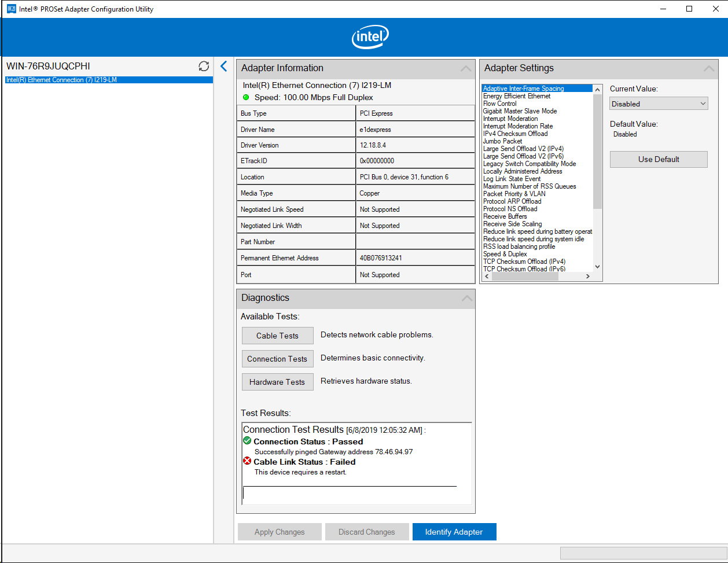Click the settings list scroll right arrow
The width and height of the screenshot is (728, 563).
[588, 277]
